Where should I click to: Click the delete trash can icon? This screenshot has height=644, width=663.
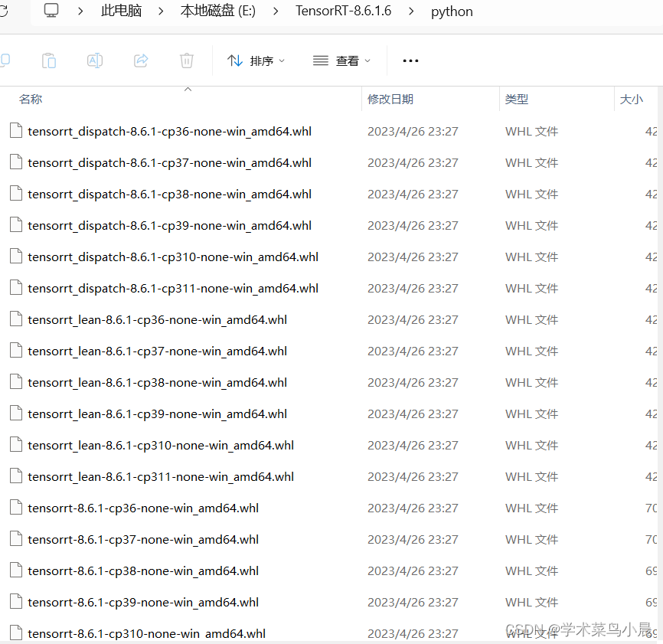(187, 60)
